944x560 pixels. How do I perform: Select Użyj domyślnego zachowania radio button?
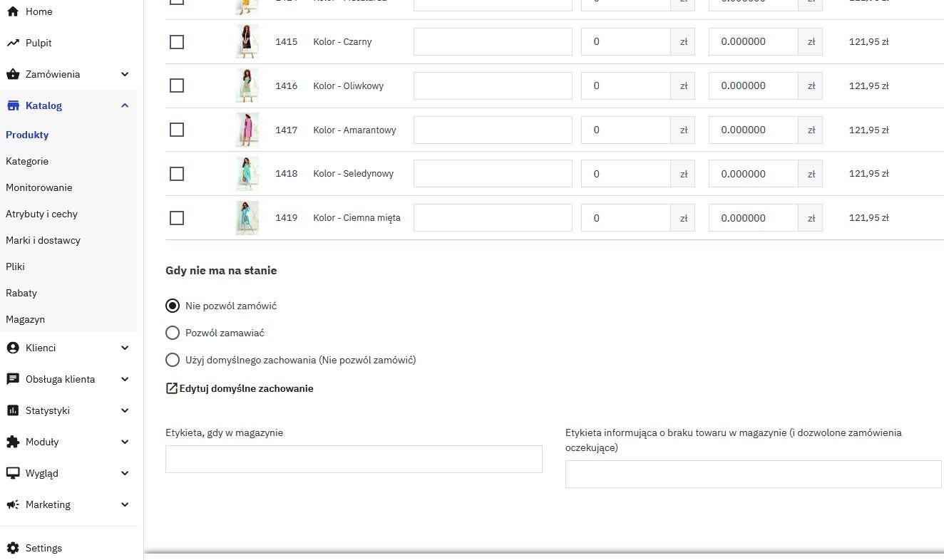click(172, 360)
